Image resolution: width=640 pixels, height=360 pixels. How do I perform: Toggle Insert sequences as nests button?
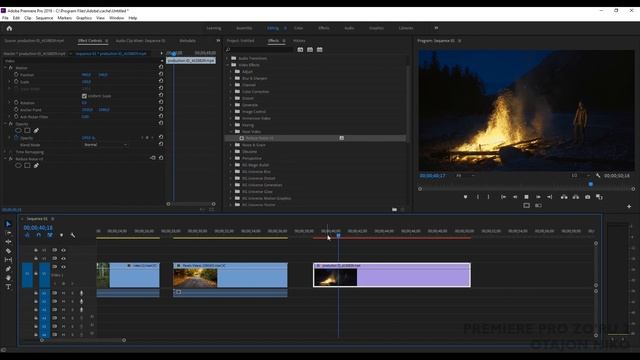[27, 235]
